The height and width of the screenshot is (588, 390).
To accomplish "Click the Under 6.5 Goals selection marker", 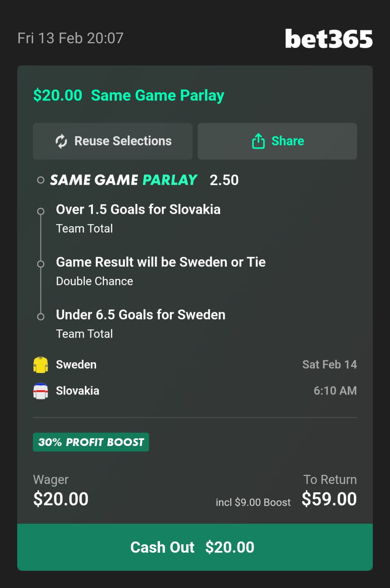I will (x=41, y=317).
